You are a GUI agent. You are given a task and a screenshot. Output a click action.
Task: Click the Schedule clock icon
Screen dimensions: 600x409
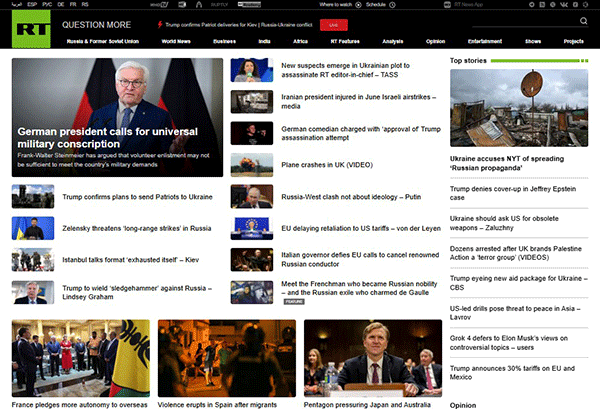(392, 5)
